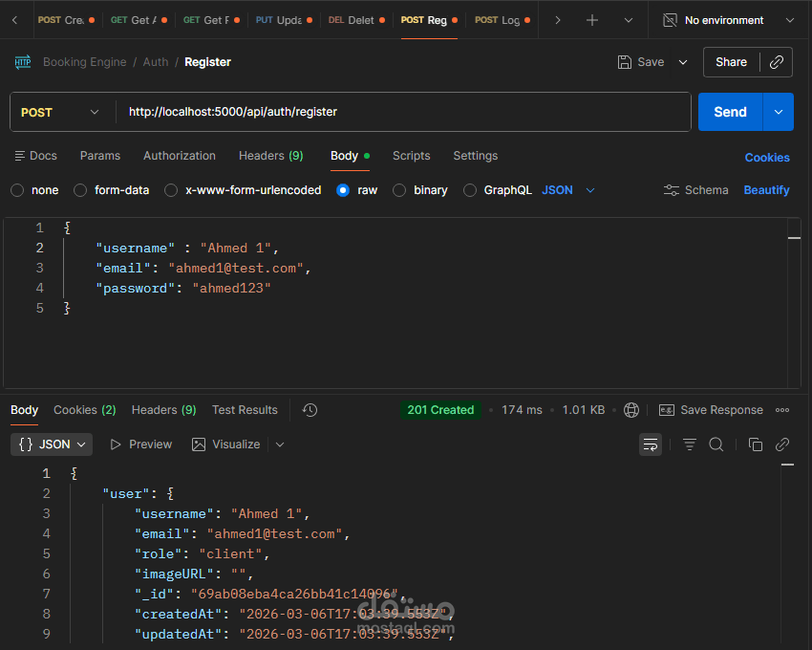The height and width of the screenshot is (650, 812).
Task: Click the request URL field
Action: (403, 112)
